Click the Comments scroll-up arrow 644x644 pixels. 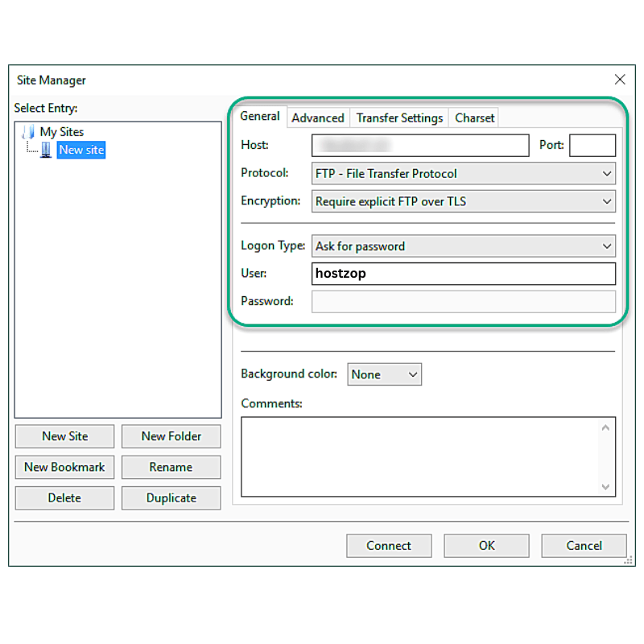coord(606,427)
